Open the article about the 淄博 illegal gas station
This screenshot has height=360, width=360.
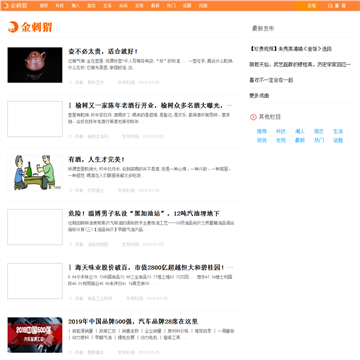click(x=144, y=214)
